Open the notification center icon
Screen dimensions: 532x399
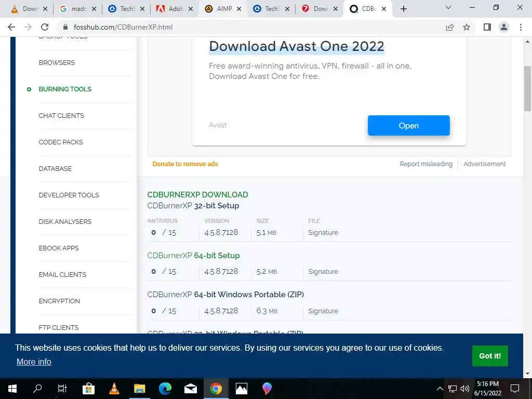tap(515, 389)
